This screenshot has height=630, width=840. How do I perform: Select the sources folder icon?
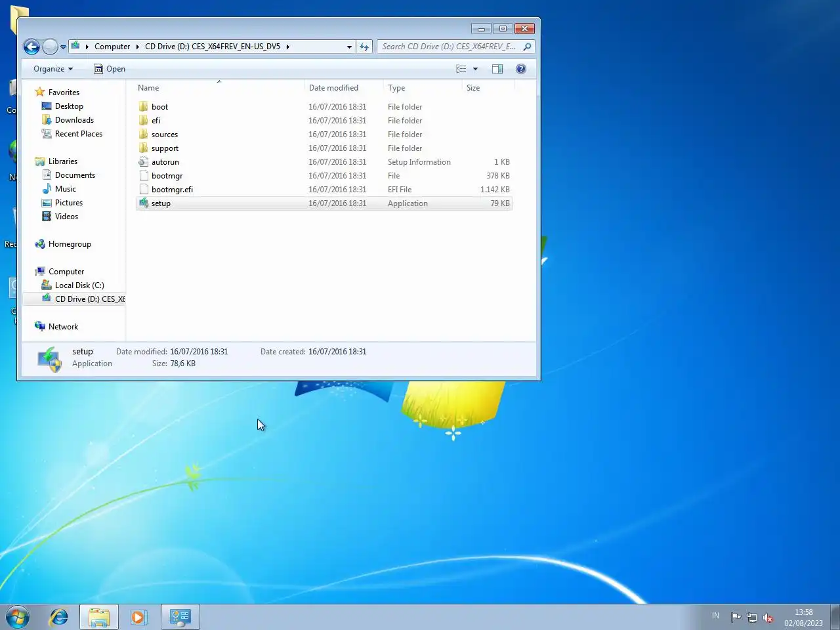point(144,134)
